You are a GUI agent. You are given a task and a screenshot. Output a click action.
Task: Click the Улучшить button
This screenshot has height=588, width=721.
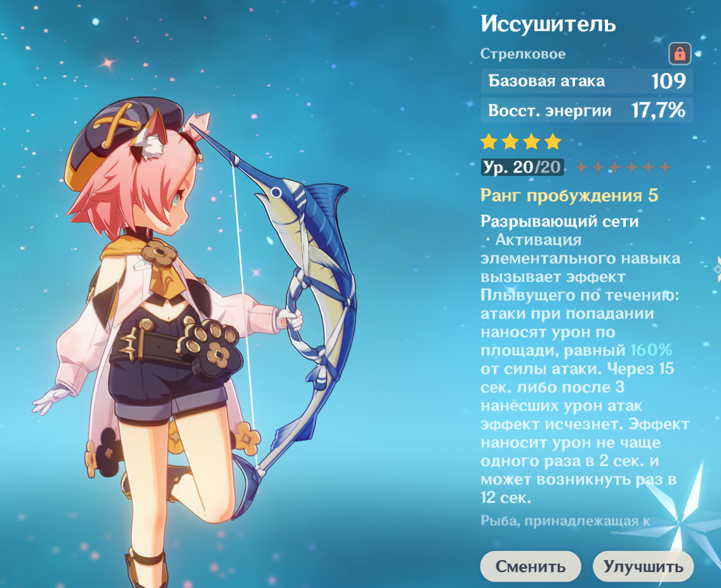pyautogui.click(x=643, y=566)
